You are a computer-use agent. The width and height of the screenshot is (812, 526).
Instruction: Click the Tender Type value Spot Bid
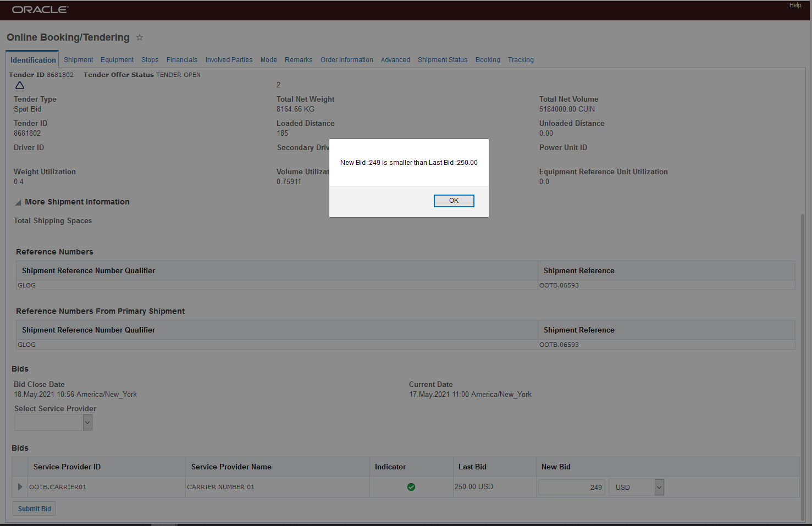tap(27, 109)
